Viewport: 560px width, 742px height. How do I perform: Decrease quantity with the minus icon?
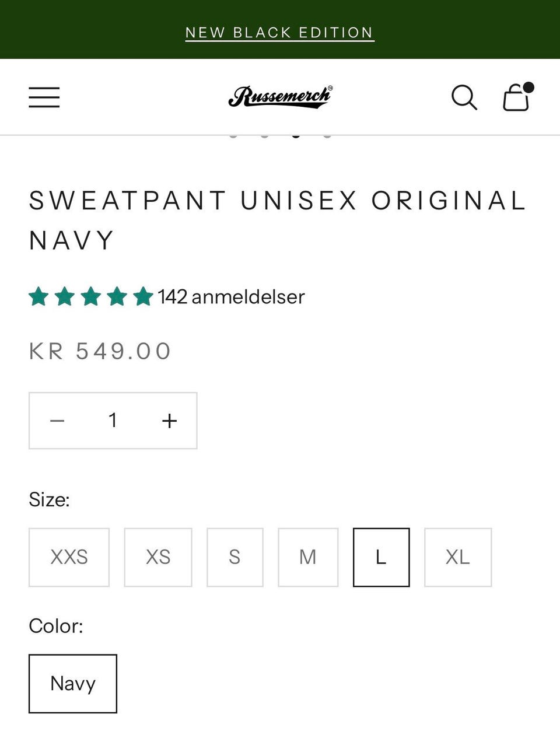coord(57,421)
